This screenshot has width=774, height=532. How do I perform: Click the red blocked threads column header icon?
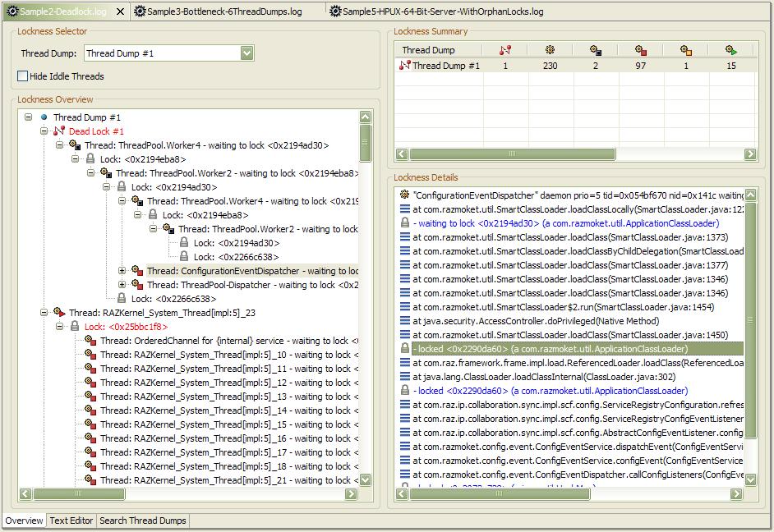[x=641, y=50]
